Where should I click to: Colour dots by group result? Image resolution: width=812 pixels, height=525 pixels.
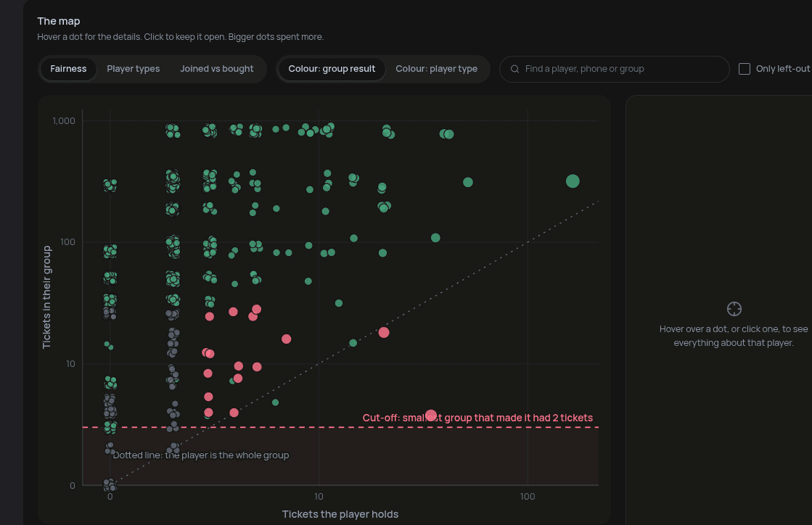pos(332,69)
